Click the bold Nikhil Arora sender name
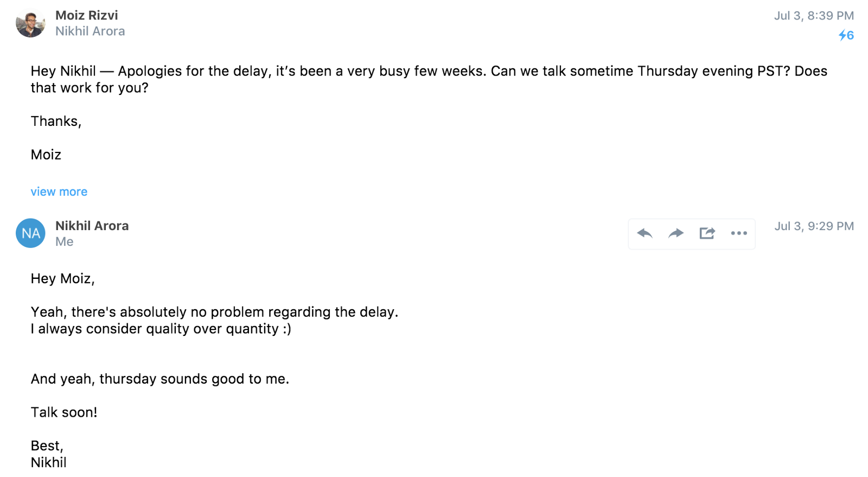The width and height of the screenshot is (868, 477). pyautogui.click(x=92, y=226)
